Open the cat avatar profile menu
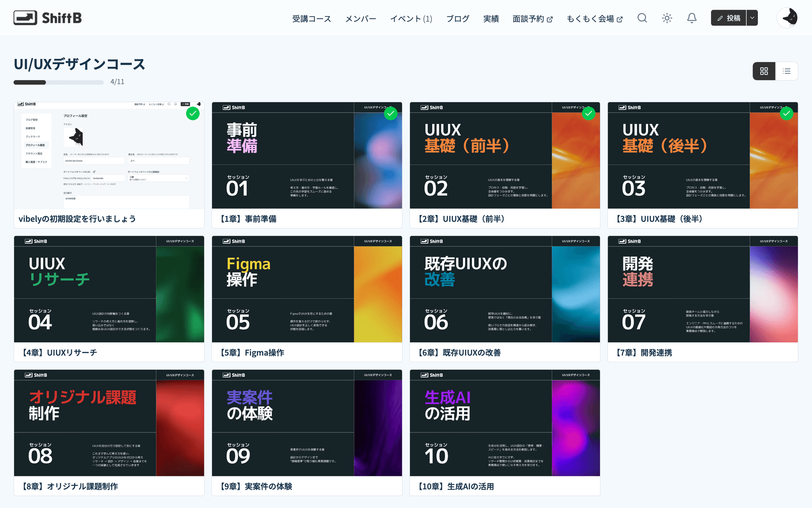 [787, 18]
